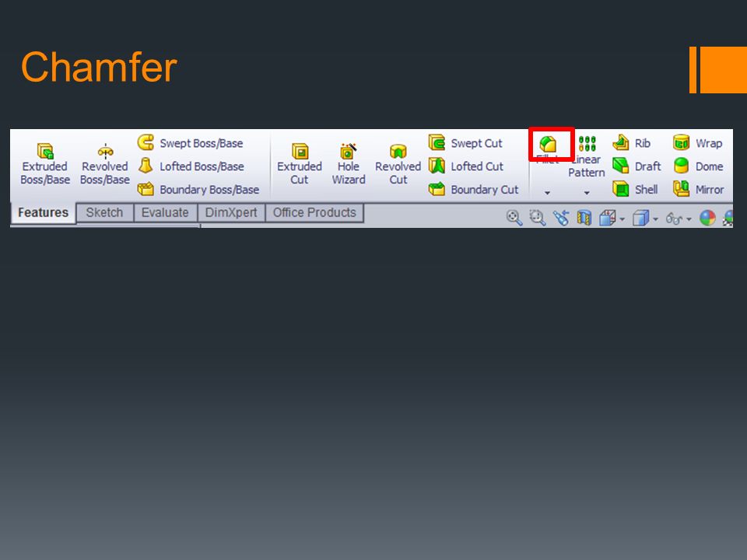
Task: Click the Zoom to Fit icon
Action: 514,218
